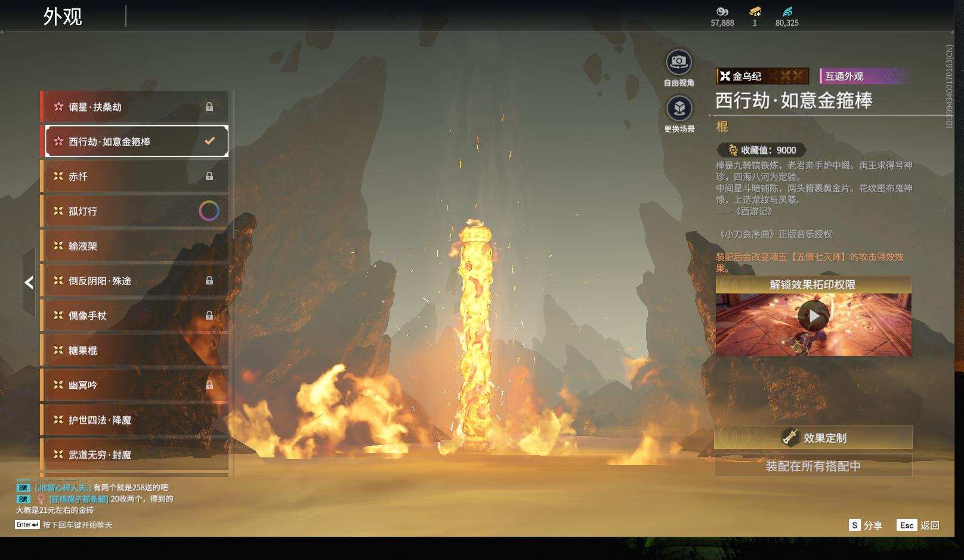The image size is (964, 560).
Task: Click the change scene icon (更换场景)
Action: coord(679,108)
